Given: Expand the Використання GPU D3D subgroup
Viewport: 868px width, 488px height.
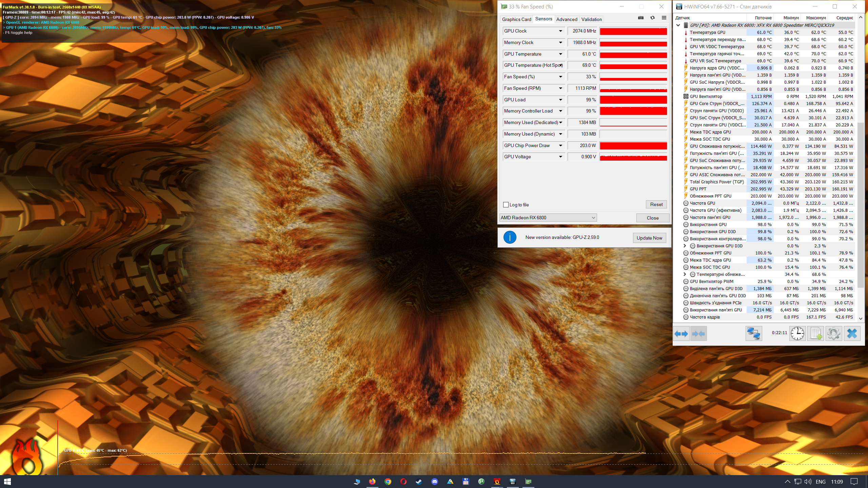Looking at the screenshot, I should [685, 246].
